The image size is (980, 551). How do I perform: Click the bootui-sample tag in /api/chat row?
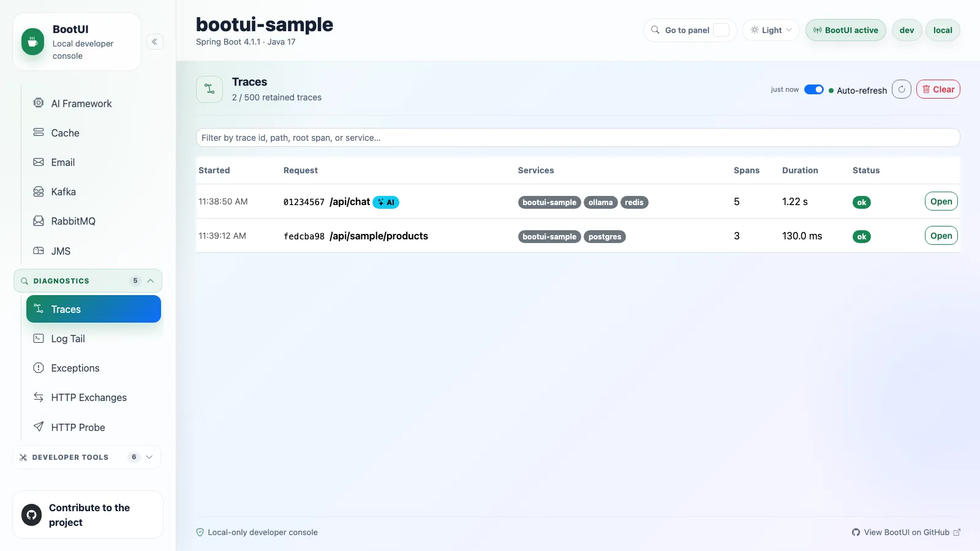click(x=549, y=203)
